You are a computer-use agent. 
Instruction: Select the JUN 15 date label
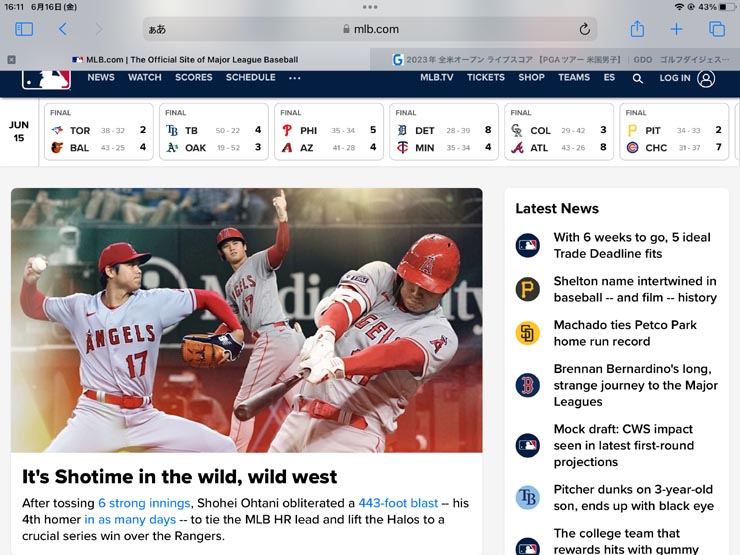pyautogui.click(x=19, y=131)
